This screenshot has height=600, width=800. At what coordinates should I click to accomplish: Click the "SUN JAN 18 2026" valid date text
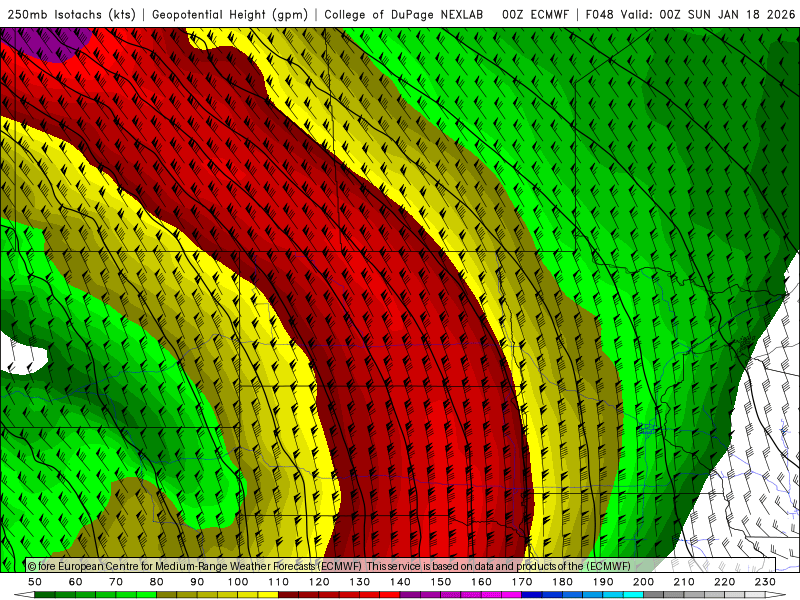click(x=741, y=14)
